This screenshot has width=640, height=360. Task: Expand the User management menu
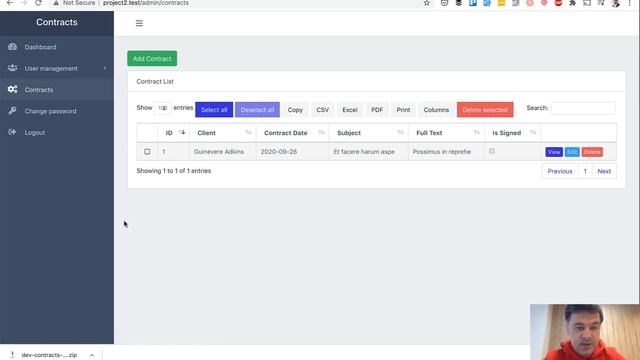pos(57,68)
